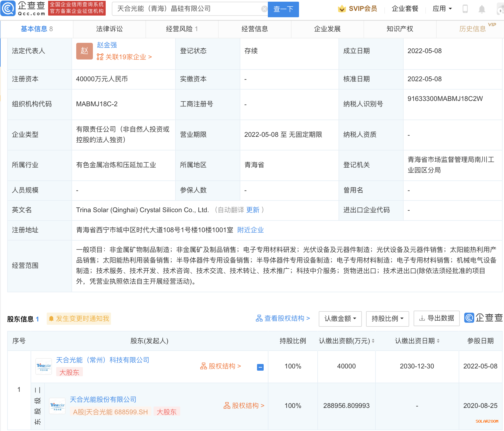Click the mobile phone icon in header
504x431 pixels.
465,9
